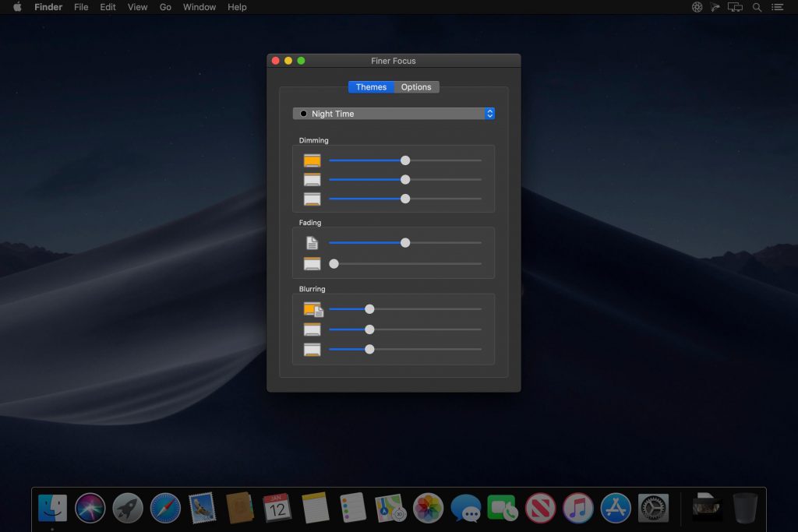Click the display mirroring menu bar icon
The width and height of the screenshot is (798, 532).
735,7
